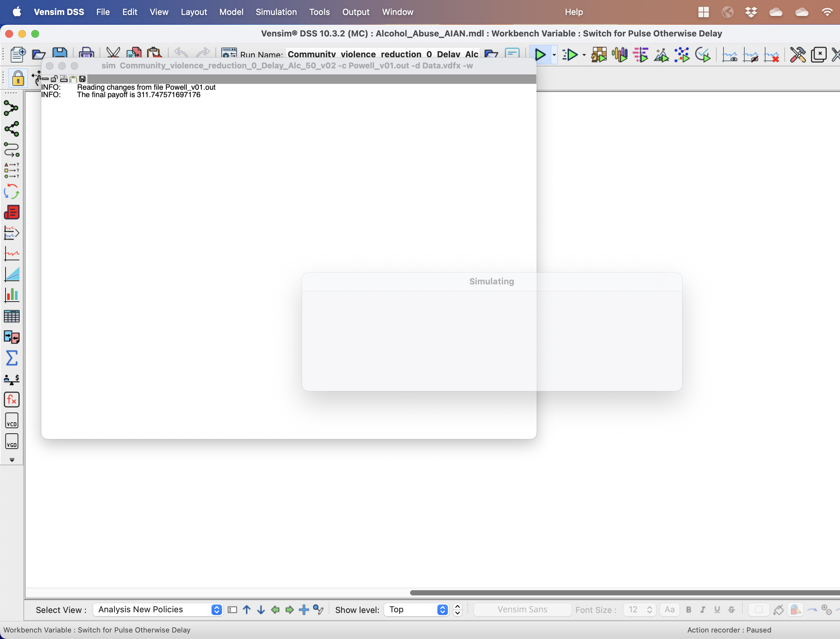Toggle Strikethrough text formatting
Screen dimensions: 840x639
tap(731, 609)
